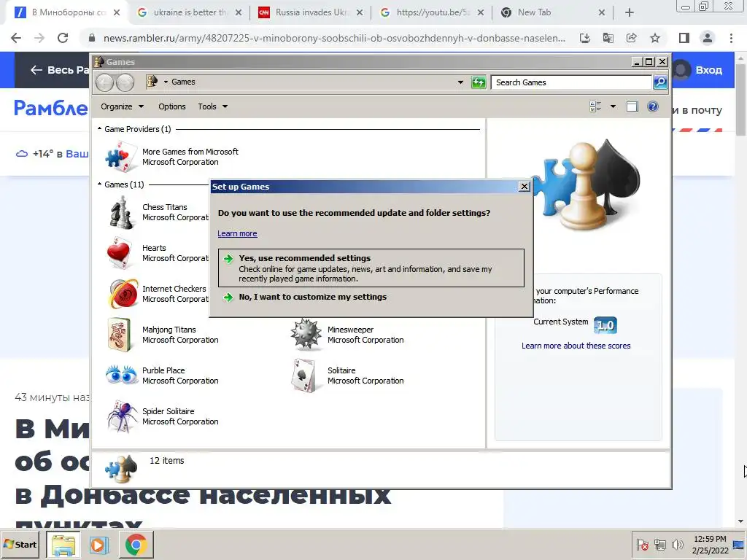Open the Chess Titans game icon
Screen dimensions: 747x560
tap(120, 212)
